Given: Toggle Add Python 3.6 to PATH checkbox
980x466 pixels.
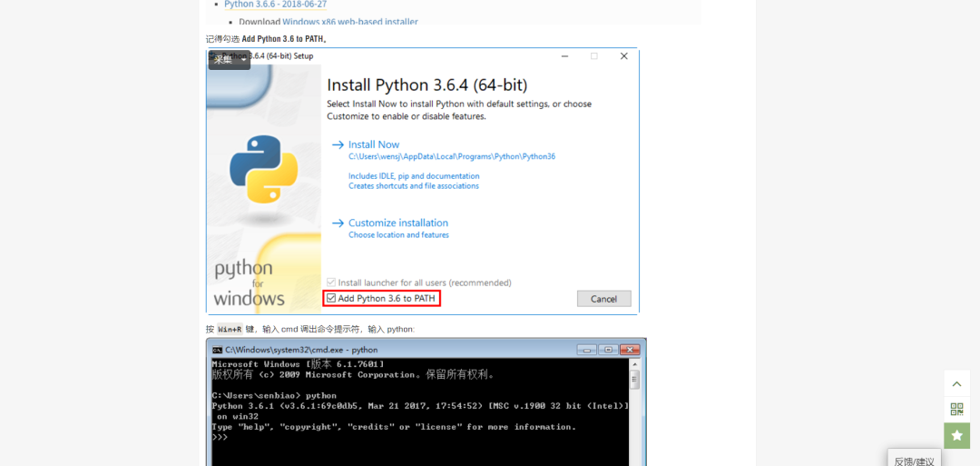Looking at the screenshot, I should [332, 299].
